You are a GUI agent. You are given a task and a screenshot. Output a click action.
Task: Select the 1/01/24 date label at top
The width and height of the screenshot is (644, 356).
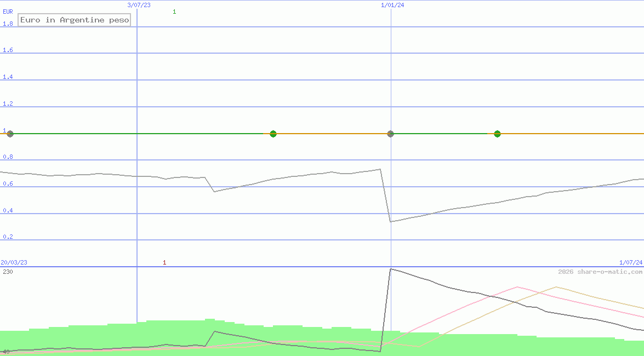(x=392, y=5)
